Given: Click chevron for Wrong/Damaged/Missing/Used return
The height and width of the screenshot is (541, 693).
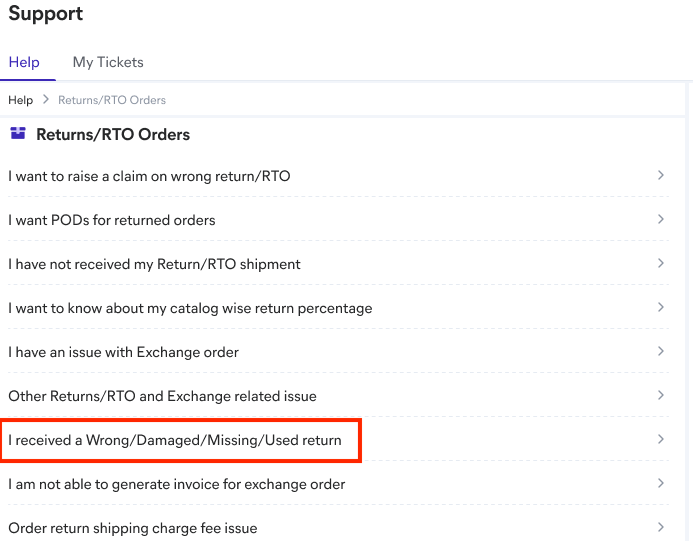Looking at the screenshot, I should [661, 440].
